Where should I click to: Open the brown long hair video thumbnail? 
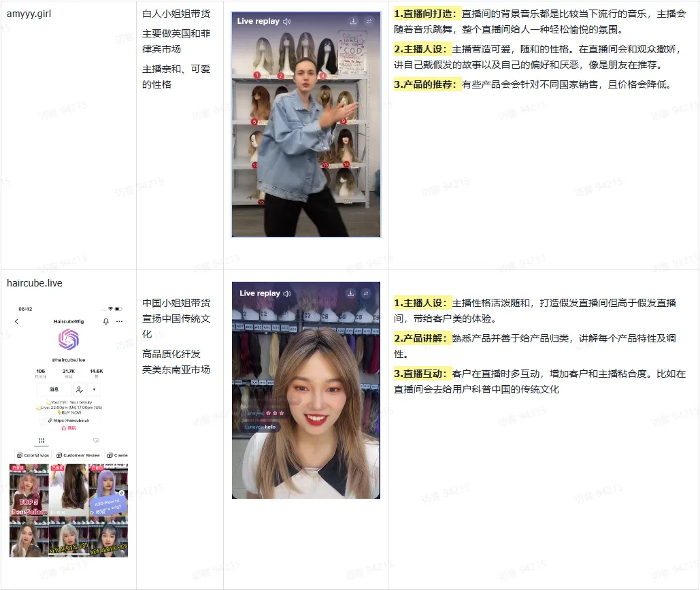(x=69, y=490)
